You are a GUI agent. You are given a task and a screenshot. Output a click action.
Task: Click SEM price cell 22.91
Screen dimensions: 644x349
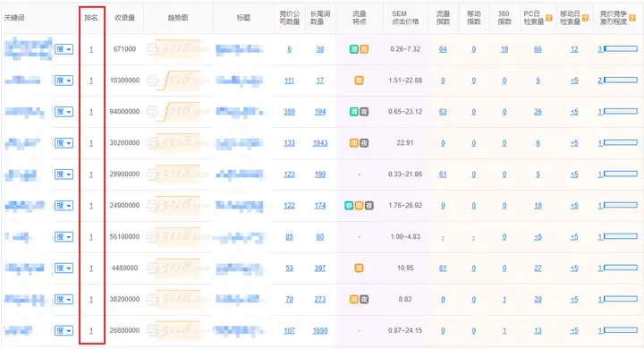tap(405, 143)
